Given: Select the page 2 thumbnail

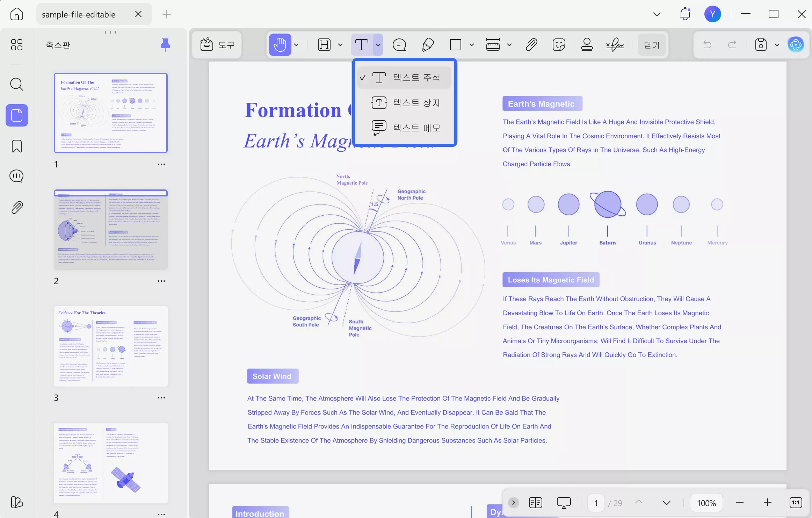Looking at the screenshot, I should (111, 230).
